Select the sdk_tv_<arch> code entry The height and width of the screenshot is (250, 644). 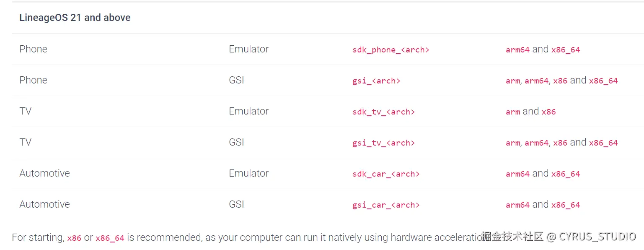pos(383,112)
